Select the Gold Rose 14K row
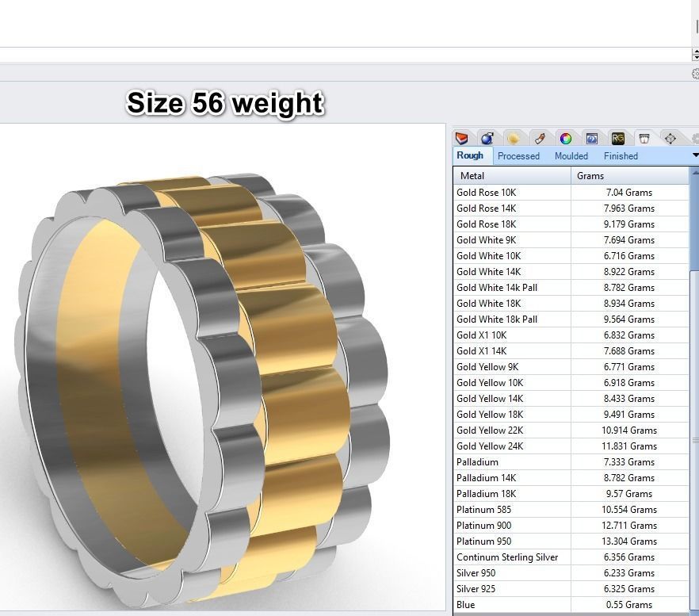699x616 pixels. [x=571, y=209]
